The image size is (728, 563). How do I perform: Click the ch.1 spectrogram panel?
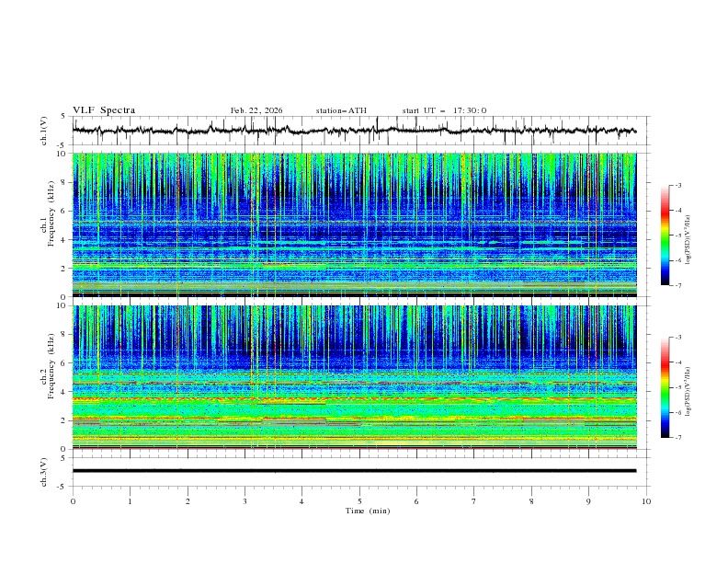[x=354, y=224]
